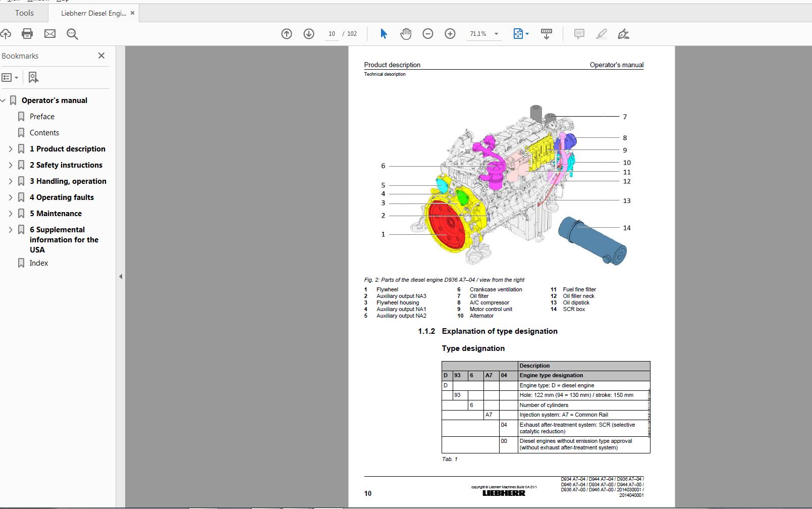The image size is (812, 509).
Task: Go to the previous page
Action: coord(287,34)
